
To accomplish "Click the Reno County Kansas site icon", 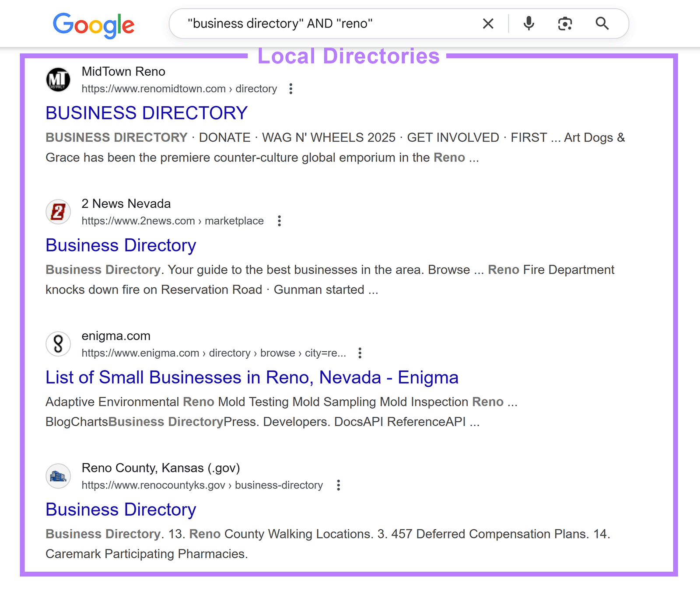I will [x=58, y=476].
